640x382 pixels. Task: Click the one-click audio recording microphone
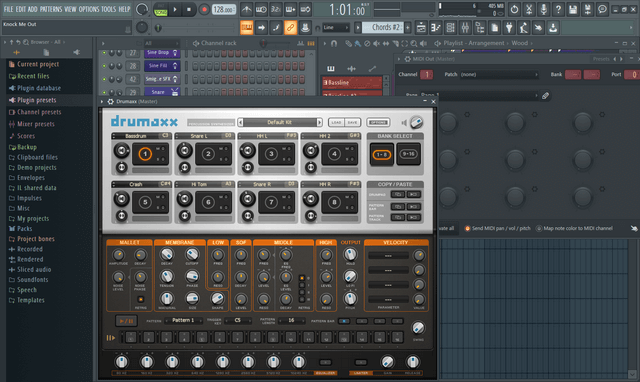[x=543, y=9]
